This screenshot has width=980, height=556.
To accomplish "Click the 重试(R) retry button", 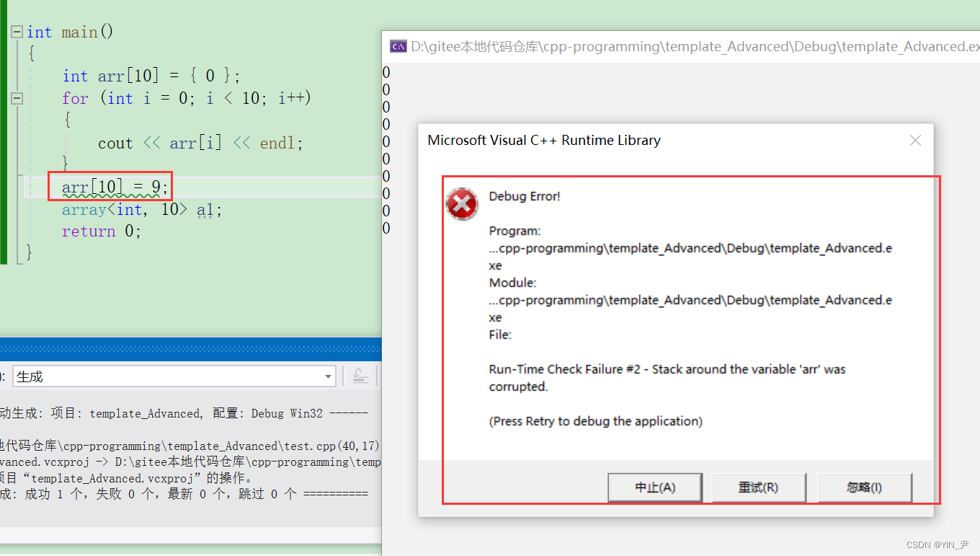I will click(x=759, y=487).
